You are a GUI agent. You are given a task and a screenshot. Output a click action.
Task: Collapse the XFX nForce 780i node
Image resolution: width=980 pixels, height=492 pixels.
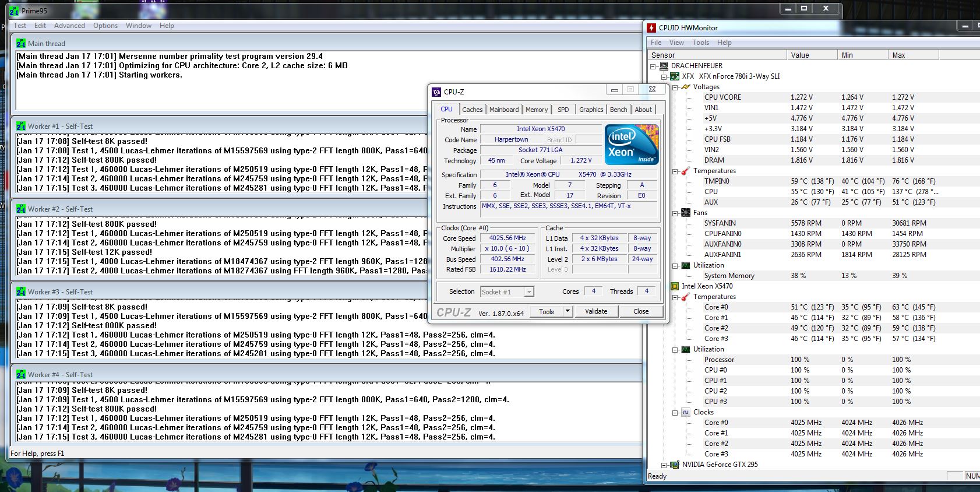[664, 77]
